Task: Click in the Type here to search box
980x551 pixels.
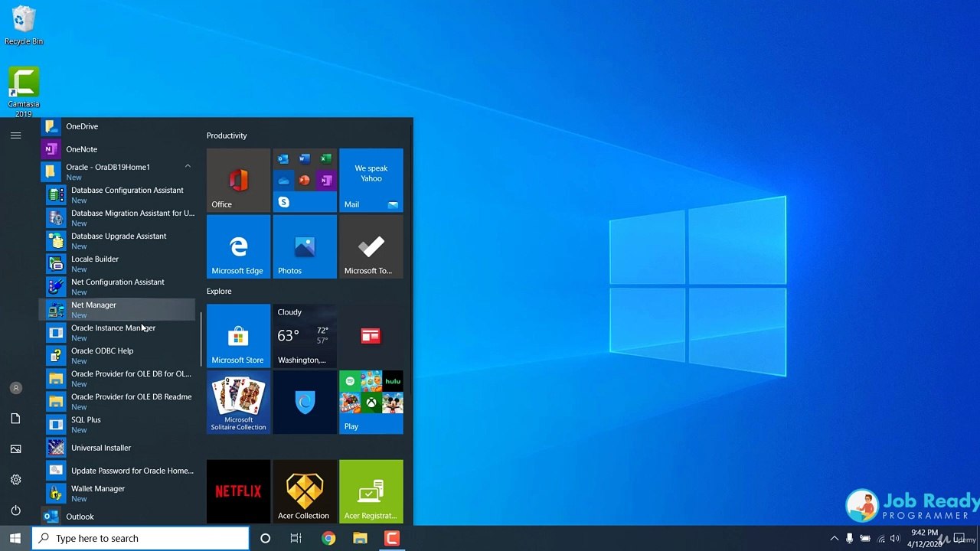Action: pos(141,538)
